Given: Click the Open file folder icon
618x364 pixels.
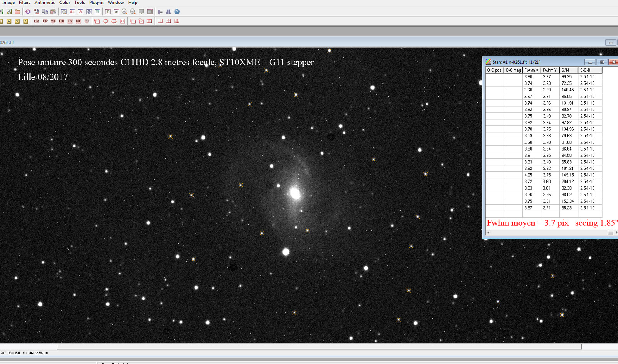Looking at the screenshot, I should click(18, 12).
